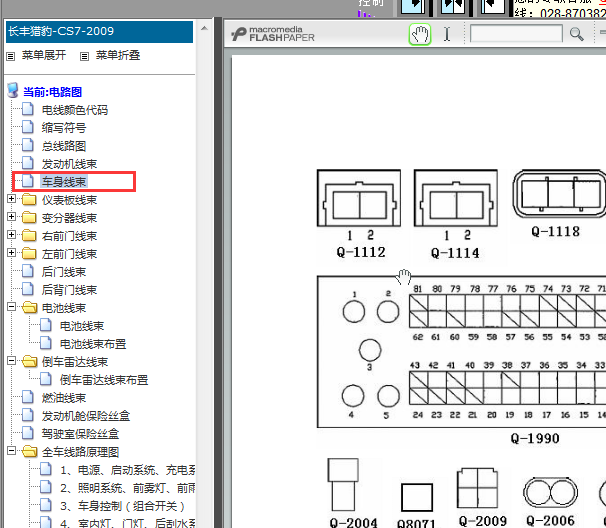Viewport: 606px width, 528px height.
Task: Click the 仪表板线束 folder icon
Action: click(x=29, y=200)
